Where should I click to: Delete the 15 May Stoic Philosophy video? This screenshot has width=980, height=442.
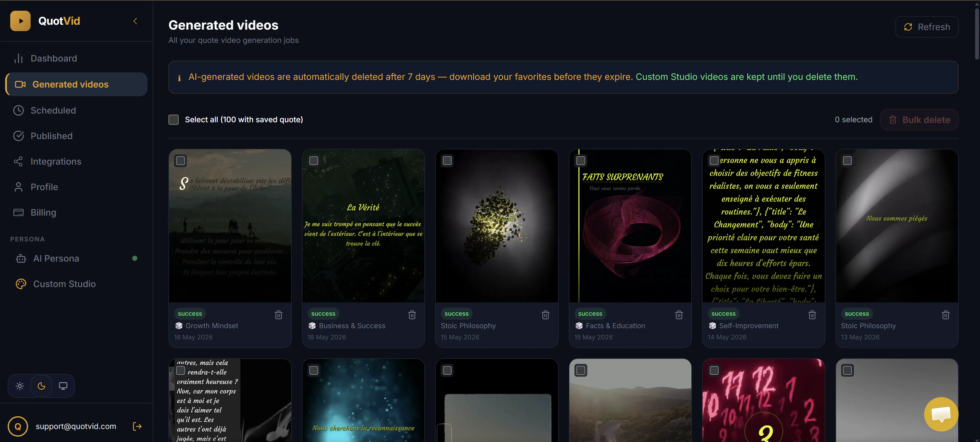(546, 315)
